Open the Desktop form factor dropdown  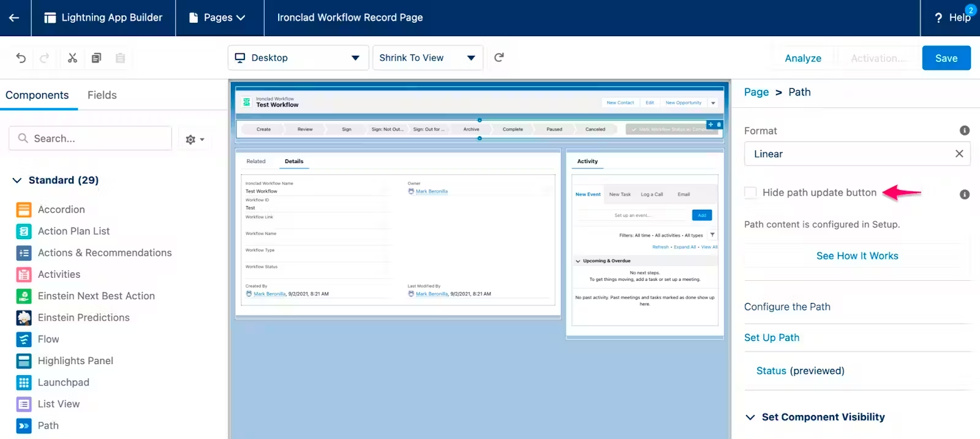pyautogui.click(x=298, y=58)
